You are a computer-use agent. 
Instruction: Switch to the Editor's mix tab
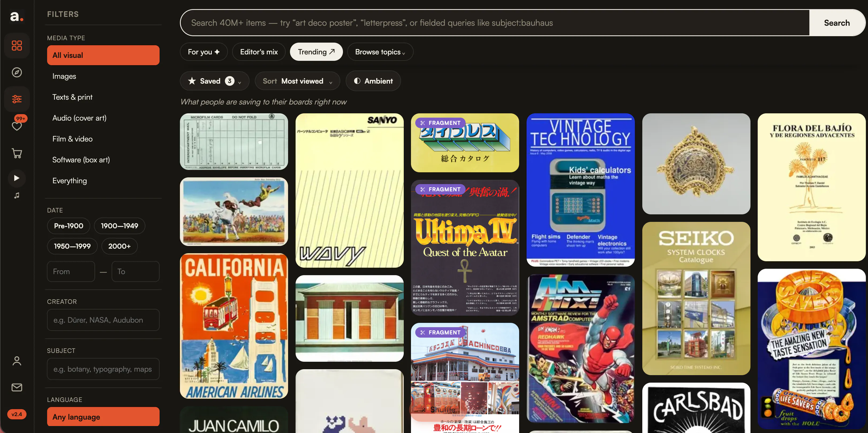259,52
